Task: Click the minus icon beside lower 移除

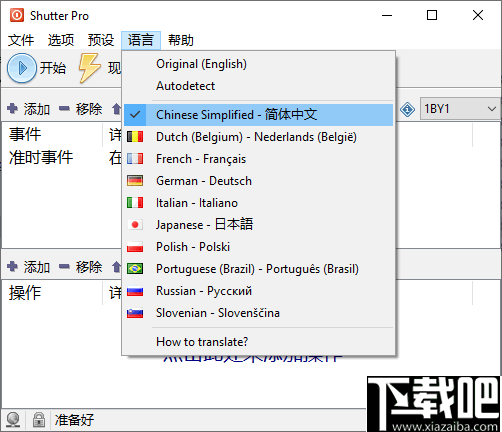Action: pos(64,267)
